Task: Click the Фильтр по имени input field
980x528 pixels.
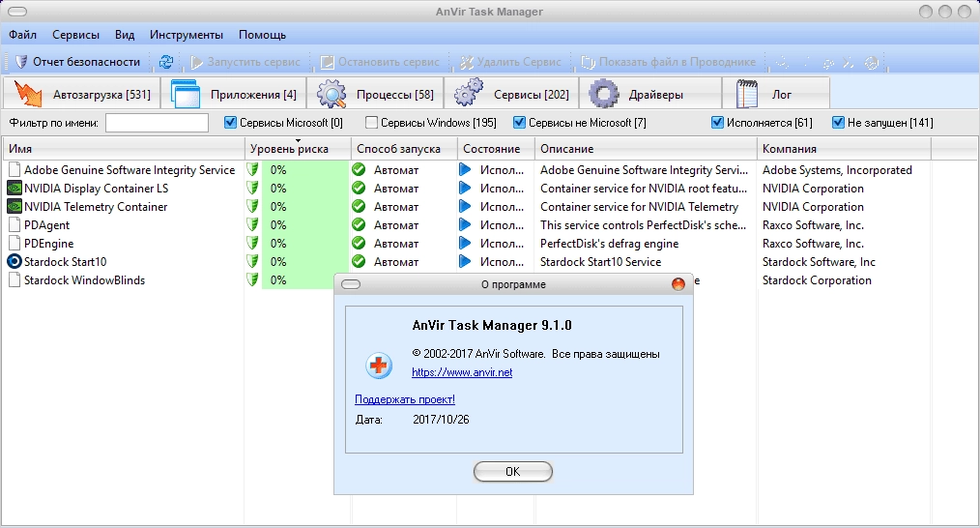Action: click(x=157, y=123)
